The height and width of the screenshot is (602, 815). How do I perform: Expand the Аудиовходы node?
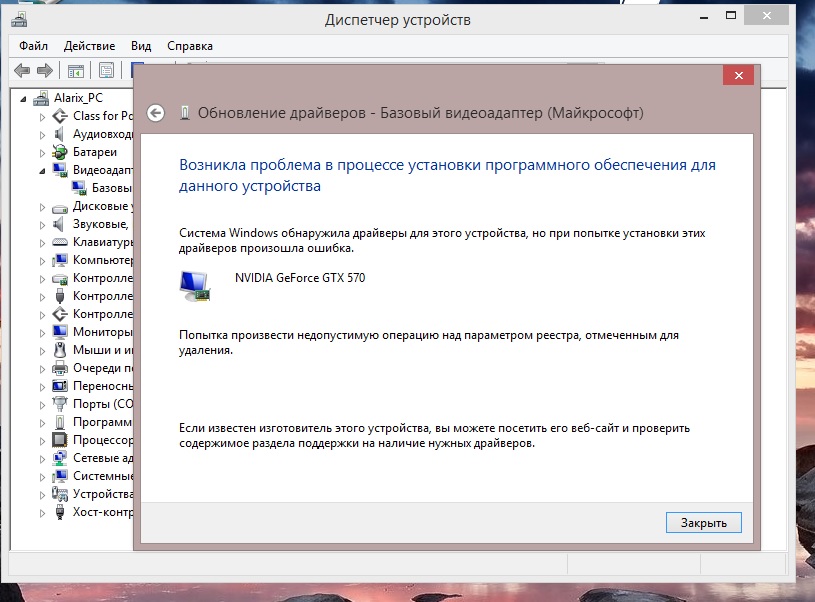pos(43,135)
